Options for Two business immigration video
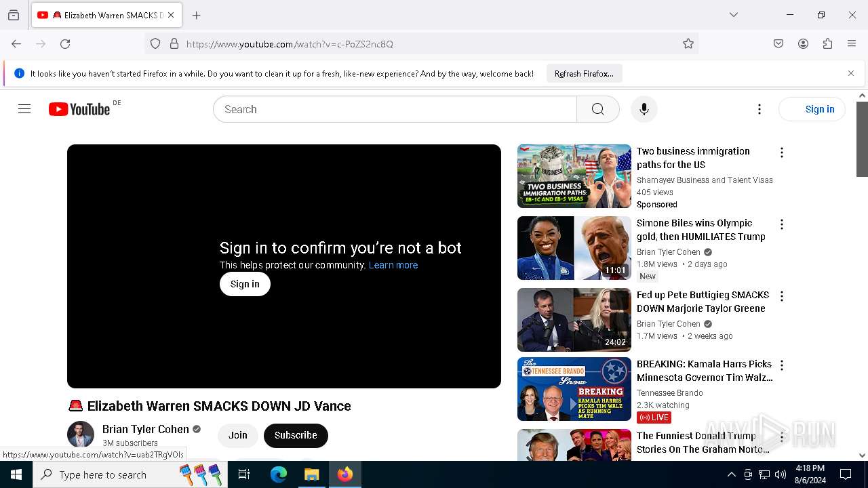Viewport: 868px width, 488px height. (x=782, y=152)
